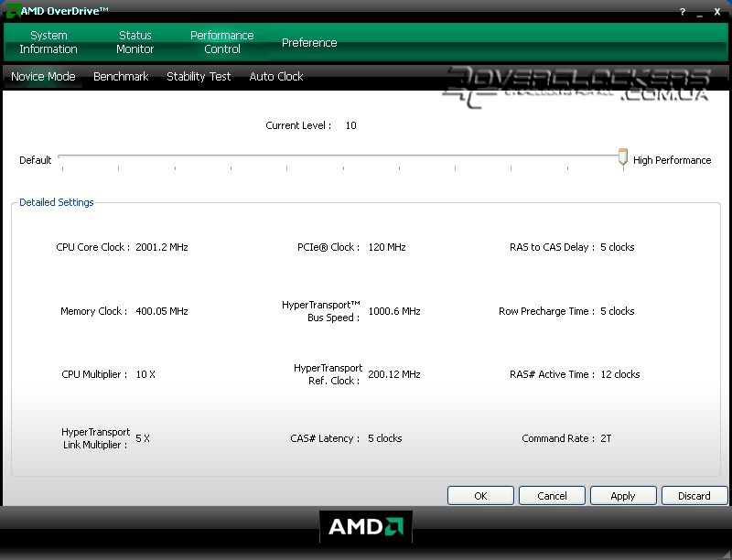The image size is (732, 560).
Task: Open the Benchmark sub-tab
Action: [x=121, y=77]
